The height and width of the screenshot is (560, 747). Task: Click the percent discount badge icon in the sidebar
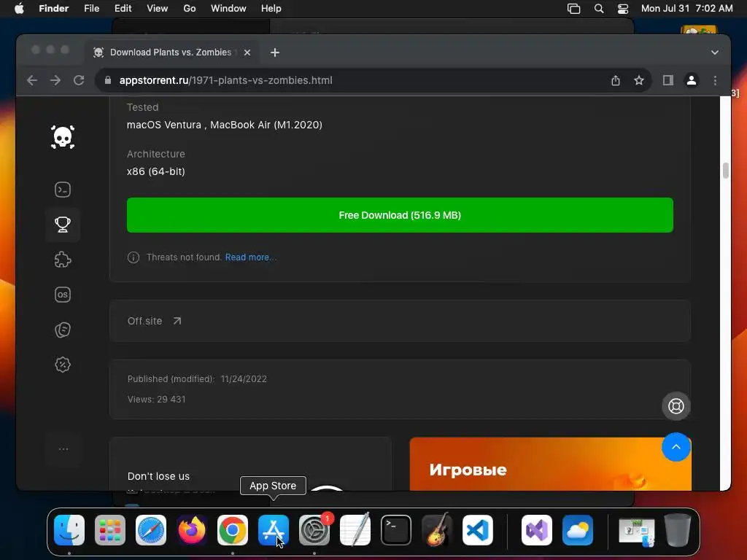(x=63, y=365)
